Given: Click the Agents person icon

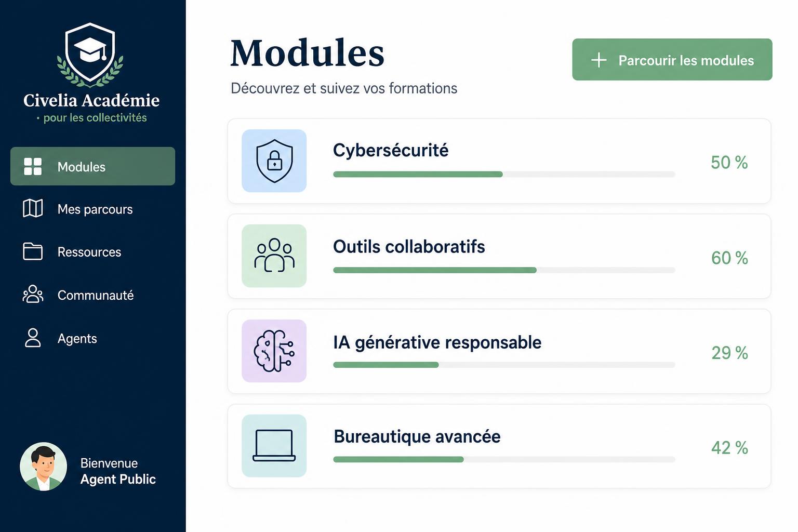Looking at the screenshot, I should [33, 338].
